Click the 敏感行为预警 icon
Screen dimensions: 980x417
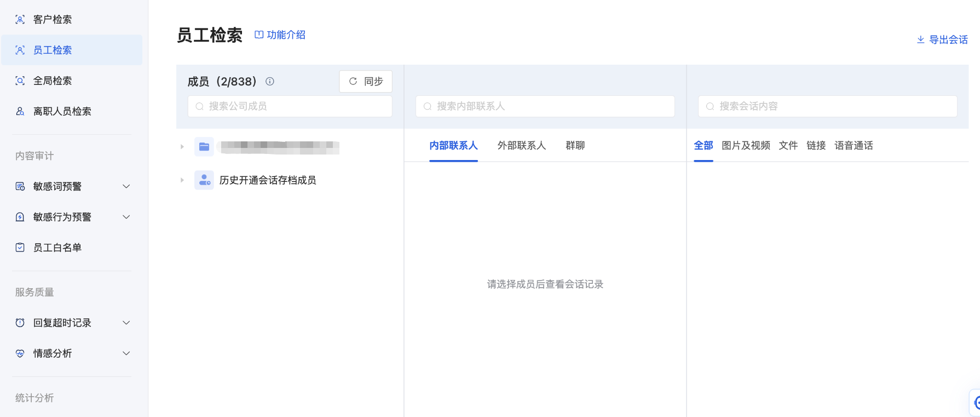(20, 217)
